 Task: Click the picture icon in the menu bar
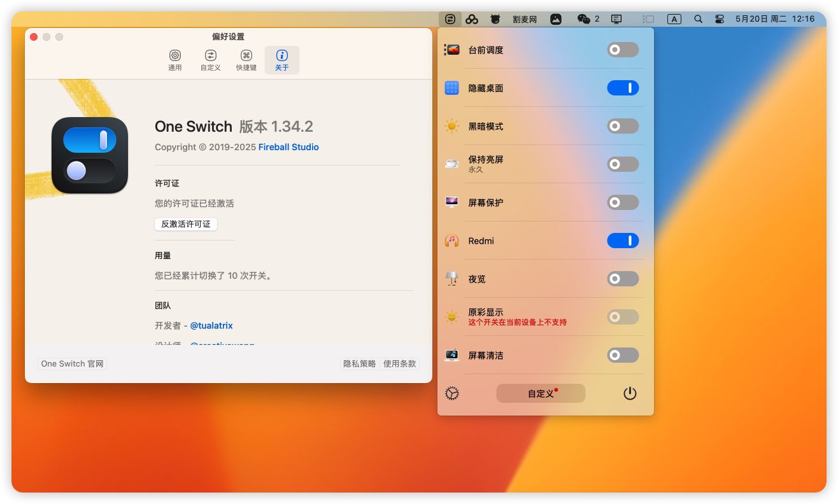556,19
